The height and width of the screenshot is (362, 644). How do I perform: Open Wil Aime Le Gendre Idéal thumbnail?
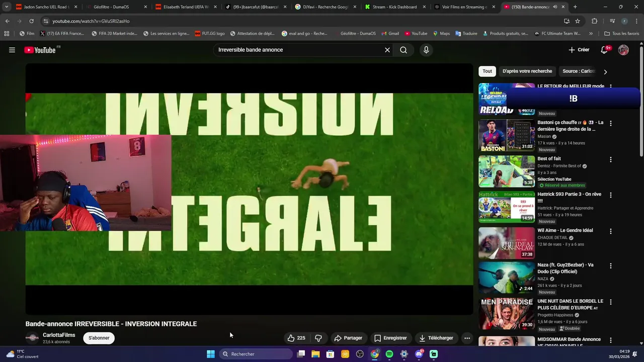(x=507, y=243)
